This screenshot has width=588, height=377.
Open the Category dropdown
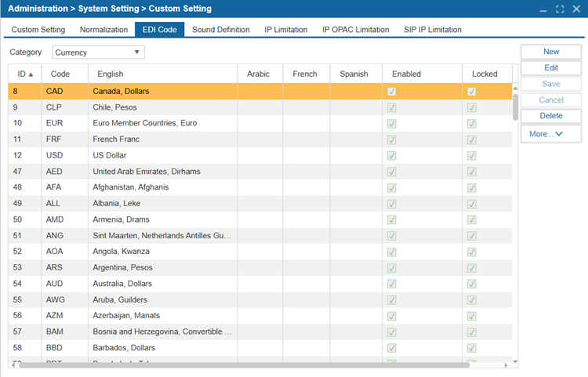(98, 53)
